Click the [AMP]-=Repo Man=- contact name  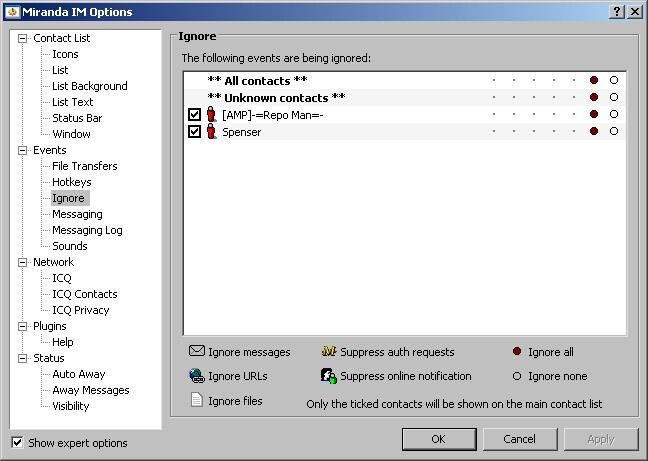tap(273, 115)
